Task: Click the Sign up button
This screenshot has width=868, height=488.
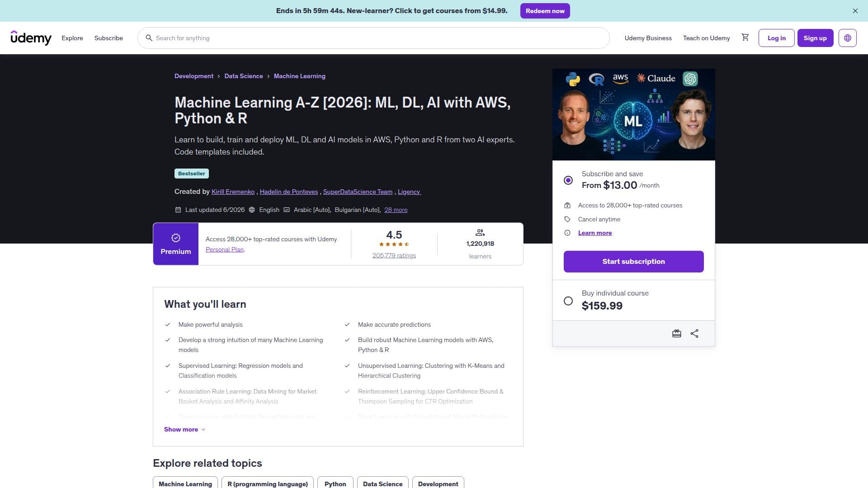Action: coord(815,38)
